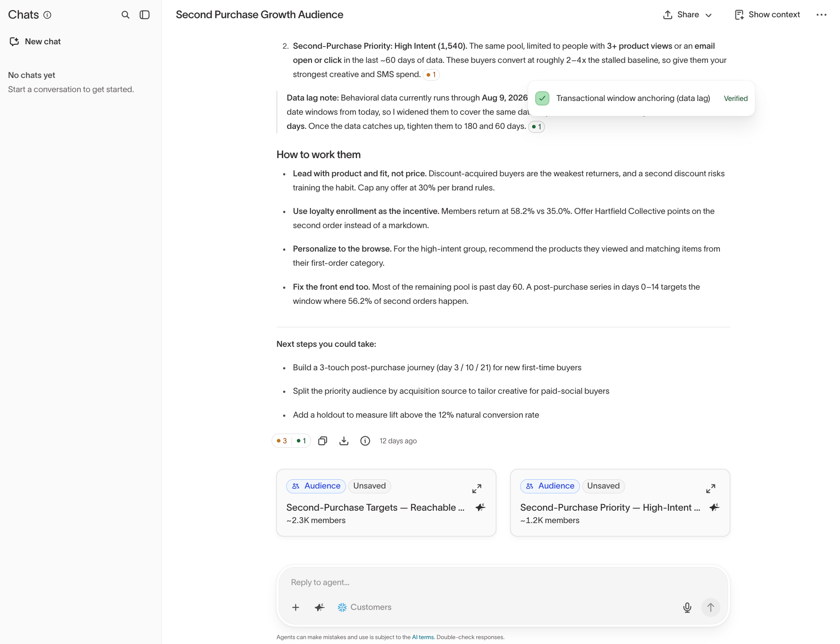
Task: Click Split the priority audience suggestion
Action: [x=451, y=391]
